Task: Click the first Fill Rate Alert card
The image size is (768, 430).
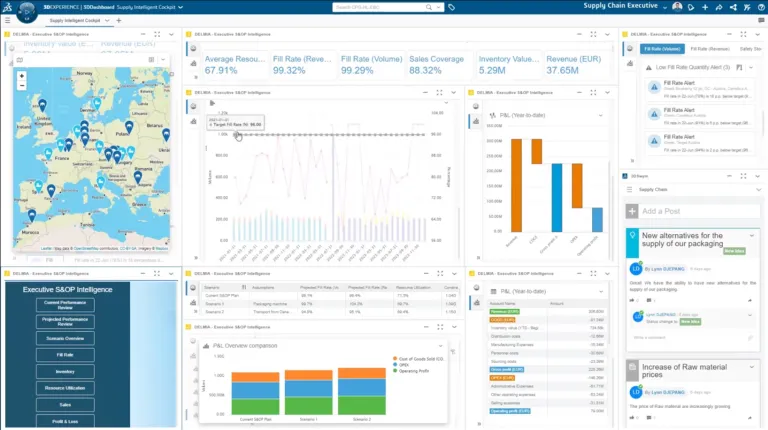Action: click(700, 89)
